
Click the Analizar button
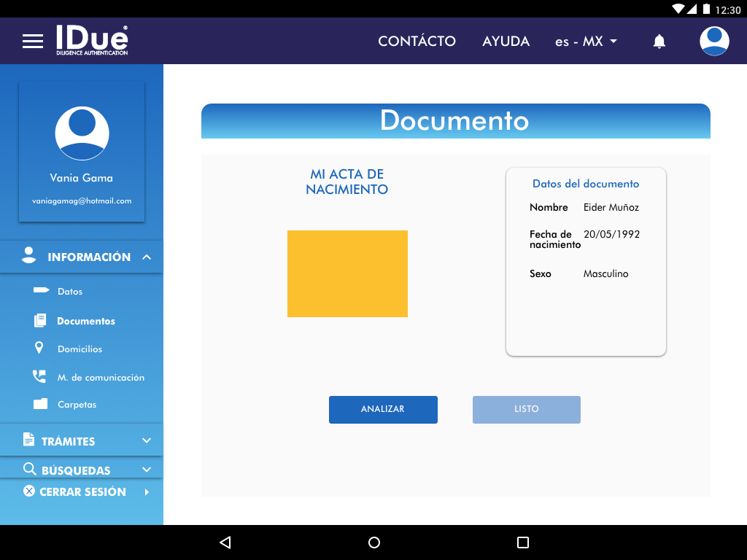(x=383, y=410)
